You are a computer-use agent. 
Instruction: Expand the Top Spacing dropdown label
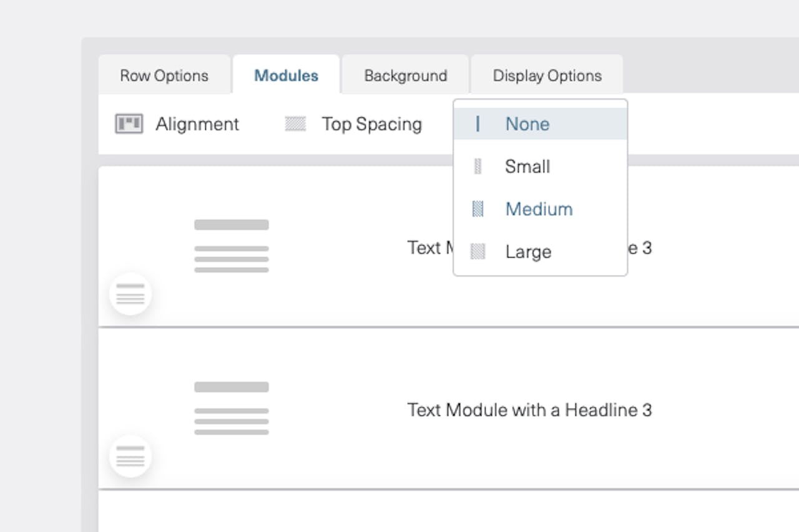(371, 124)
